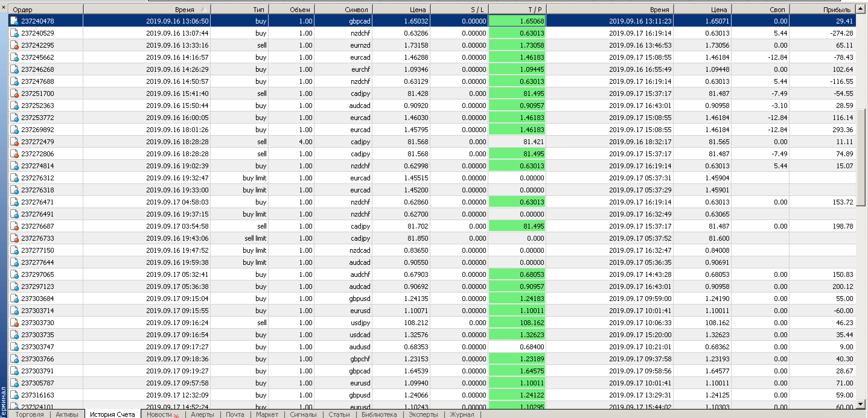This screenshot has width=868, height=418.
Task: Click the order icon for 237253772
Action: [x=14, y=118]
